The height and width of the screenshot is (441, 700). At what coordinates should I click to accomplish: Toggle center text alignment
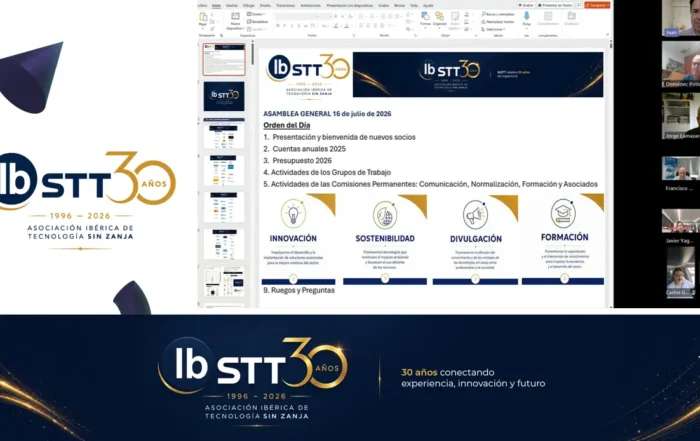tap(368, 25)
